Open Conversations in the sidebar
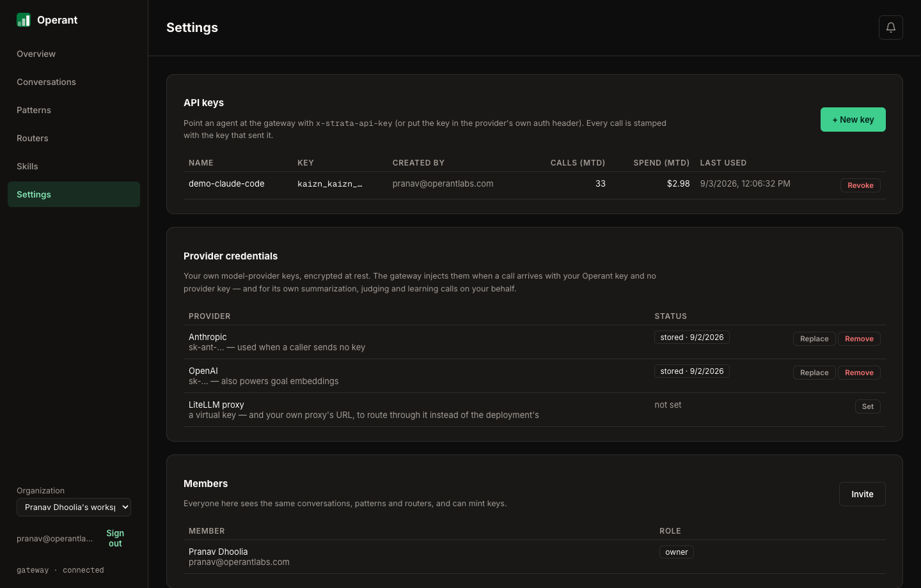The height and width of the screenshot is (588, 921). 74,82
